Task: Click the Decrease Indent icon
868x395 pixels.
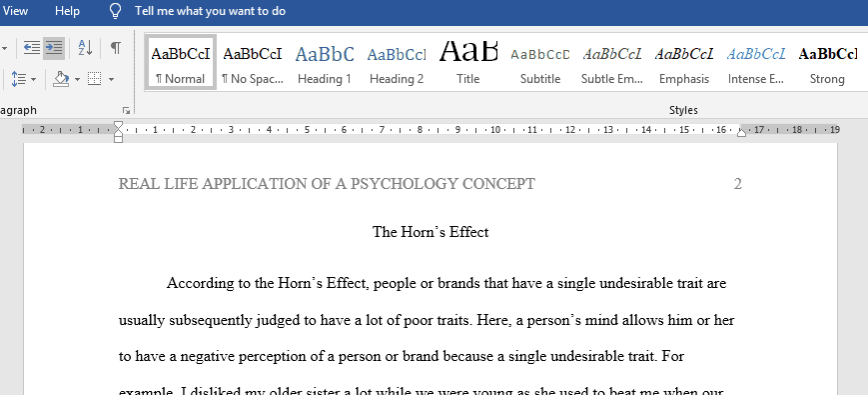Action: point(32,48)
